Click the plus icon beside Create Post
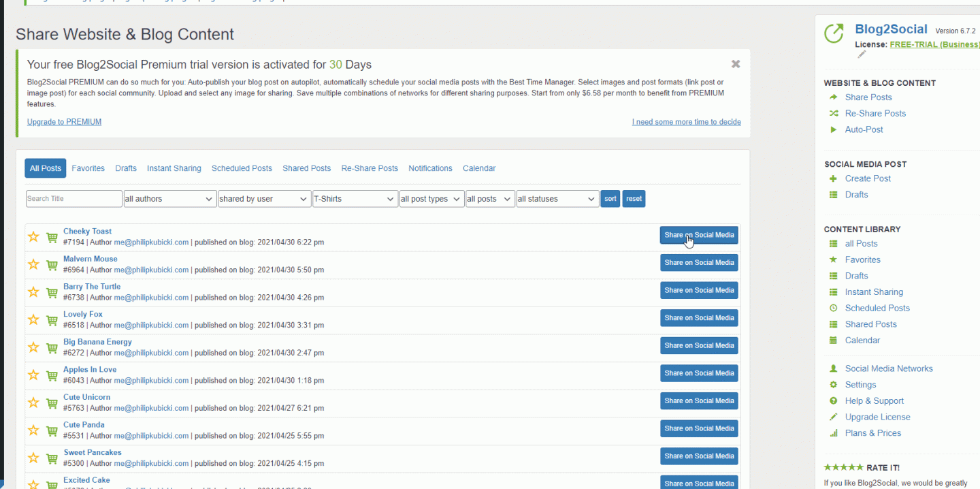The image size is (980, 489). point(833,178)
